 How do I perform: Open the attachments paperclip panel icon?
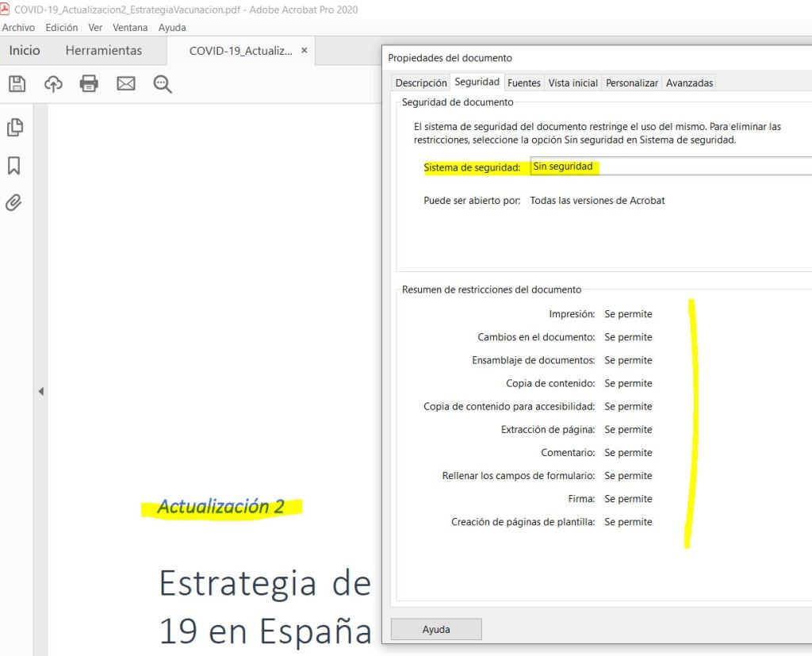pos(14,202)
